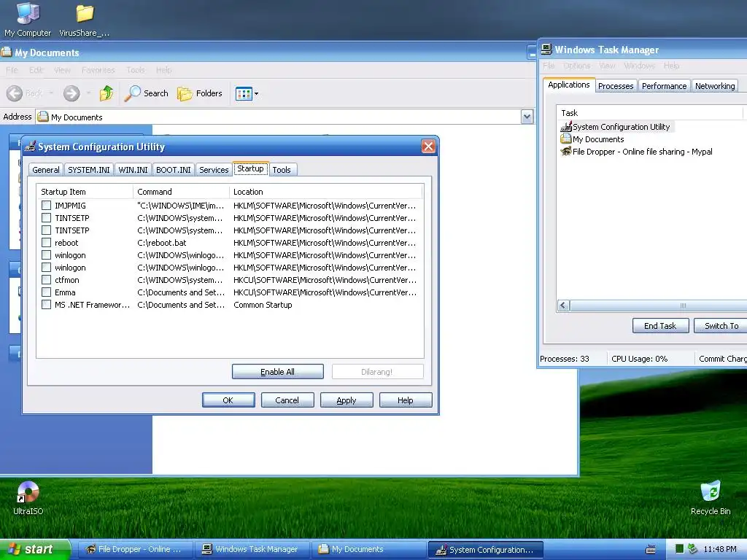Click the 11:48 PM taskbar clock
The width and height of the screenshot is (747, 560).
720,549
